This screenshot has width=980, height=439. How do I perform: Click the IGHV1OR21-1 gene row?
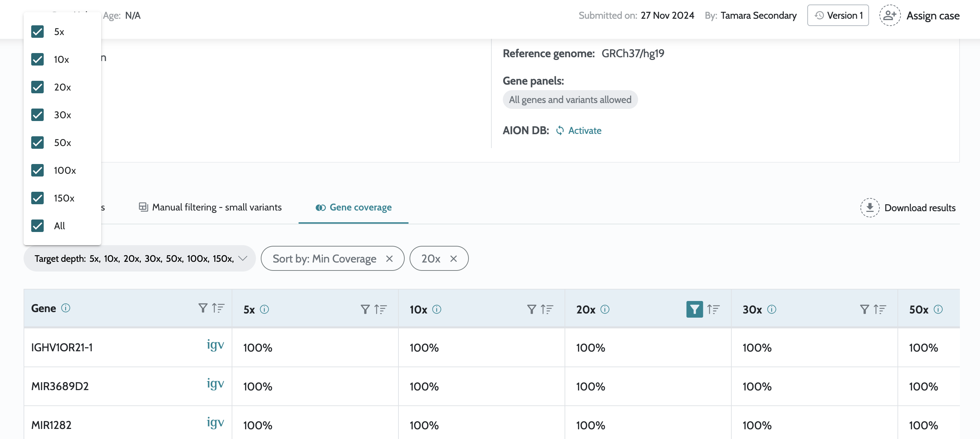(62, 347)
